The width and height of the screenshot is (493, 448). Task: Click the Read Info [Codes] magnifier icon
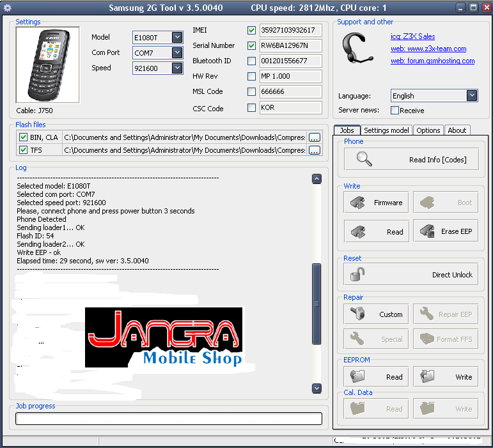coord(364,159)
